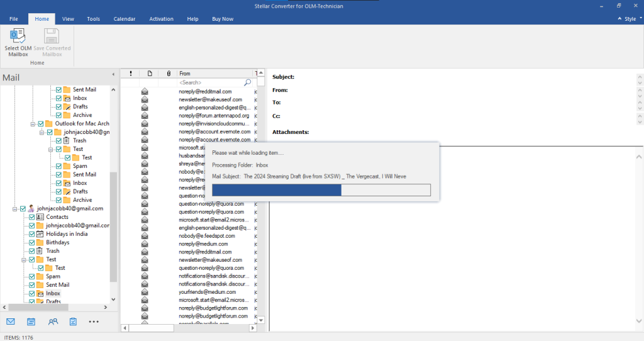The height and width of the screenshot is (341, 644).
Task: Toggle johnjacobb40@gmail.com account checkbox
Action: (23, 209)
